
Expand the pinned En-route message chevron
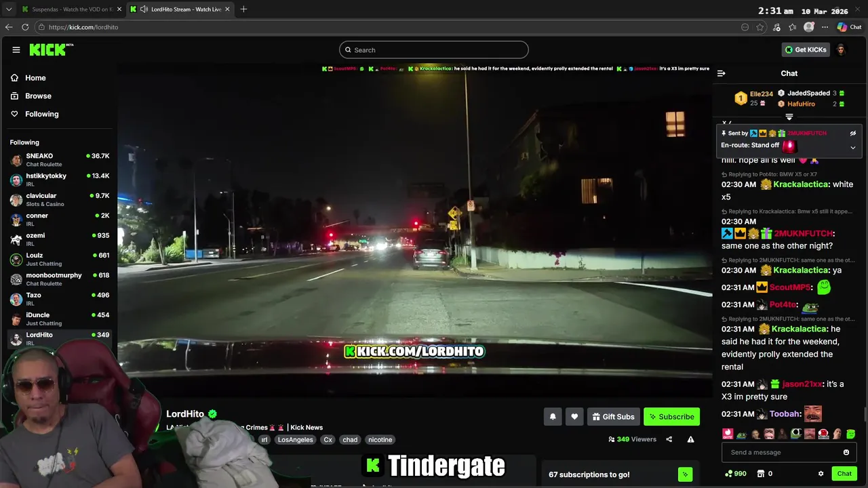[853, 147]
